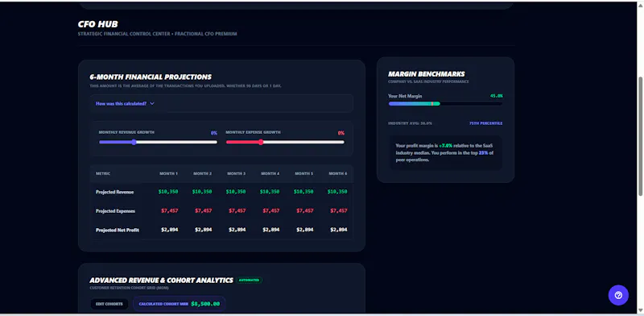The image size is (644, 316).
Task: Click the "Monthly Expense Growth" label
Action: [253, 132]
